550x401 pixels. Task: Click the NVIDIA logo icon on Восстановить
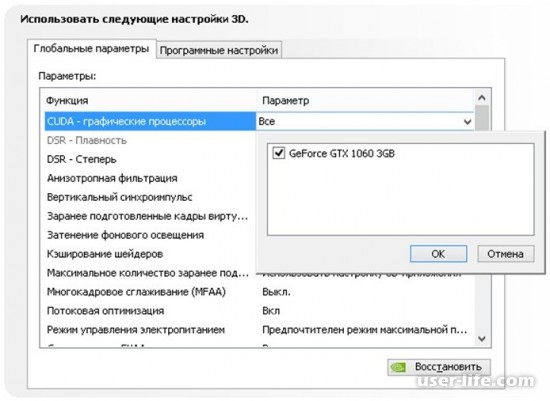(x=398, y=367)
